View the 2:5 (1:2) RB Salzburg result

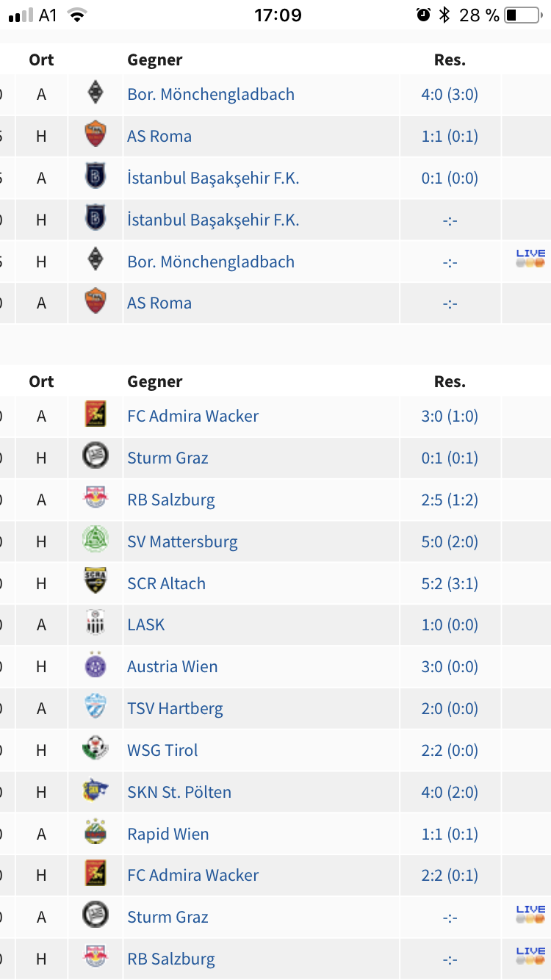tap(450, 500)
